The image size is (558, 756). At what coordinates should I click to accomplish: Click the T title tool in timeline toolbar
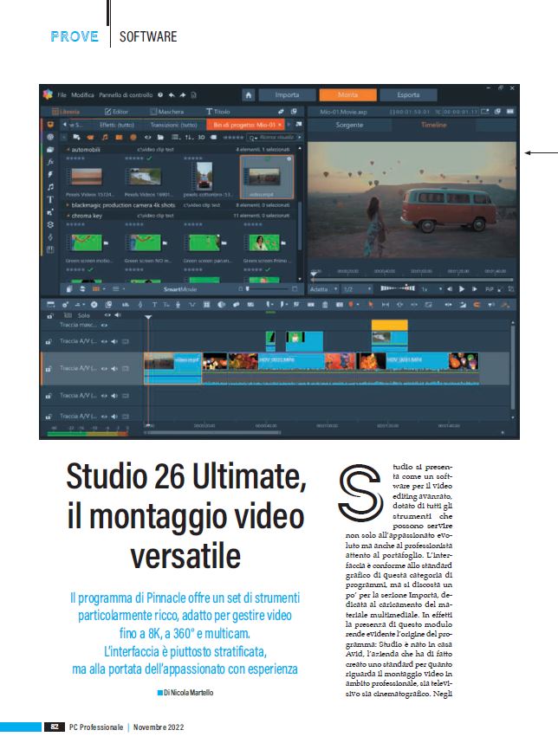coord(154,305)
